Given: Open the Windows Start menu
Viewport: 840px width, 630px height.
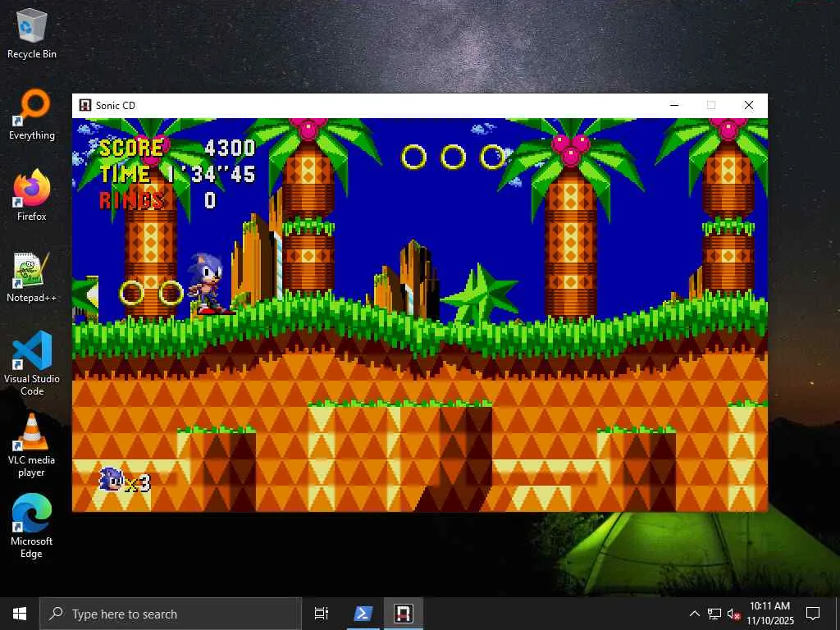Looking at the screenshot, I should pyautogui.click(x=20, y=614).
